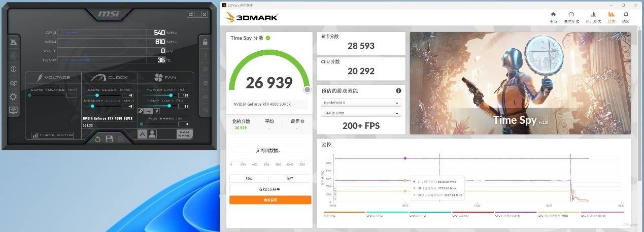
Task: Open MSI Afterburner settings gear icon
Action: [x=13, y=96]
